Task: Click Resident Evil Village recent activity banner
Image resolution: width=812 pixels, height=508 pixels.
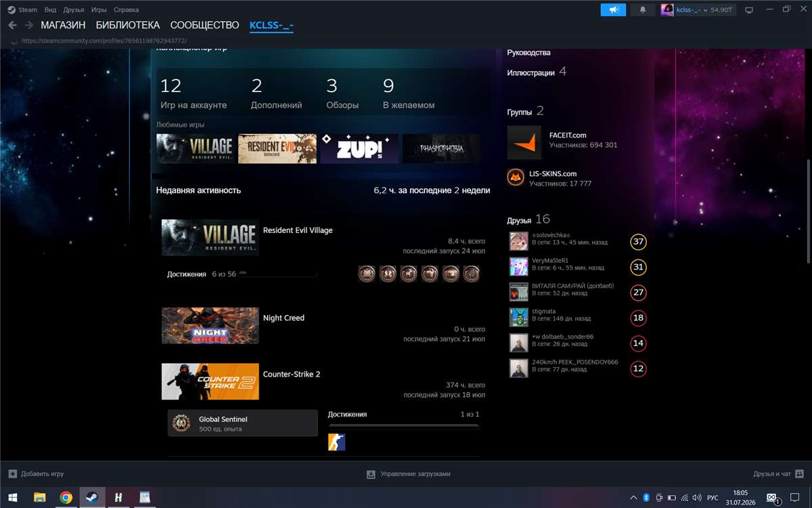Action: (x=210, y=237)
